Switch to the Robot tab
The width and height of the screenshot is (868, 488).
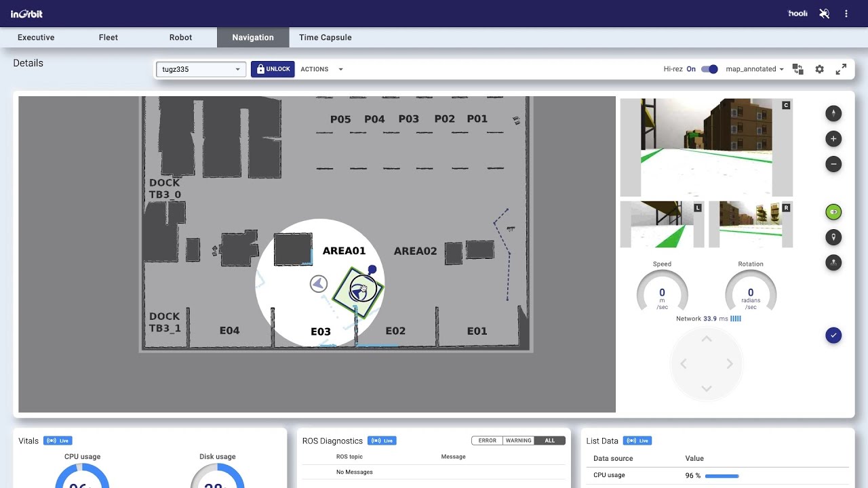click(180, 37)
